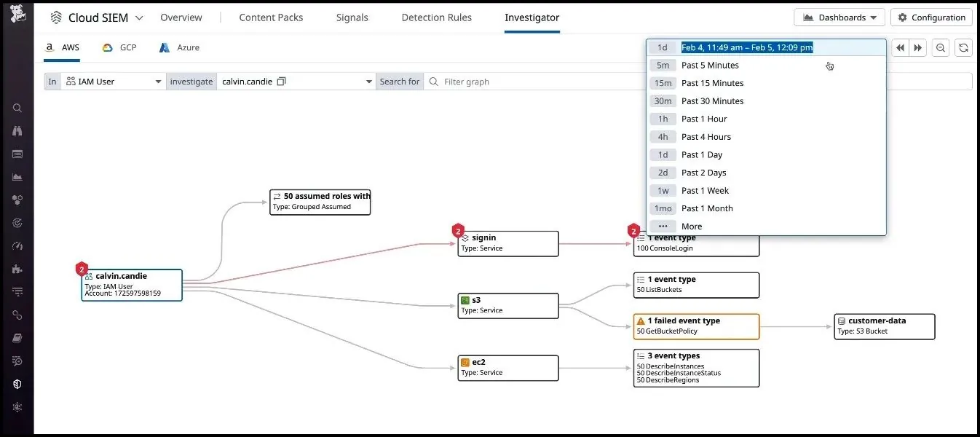Click the zoom out magnifier icon
This screenshot has height=437, width=980.
(x=941, y=47)
